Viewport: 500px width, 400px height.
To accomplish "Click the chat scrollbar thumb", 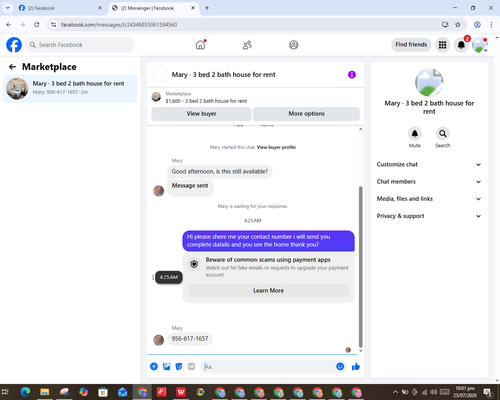I will tap(360, 267).
